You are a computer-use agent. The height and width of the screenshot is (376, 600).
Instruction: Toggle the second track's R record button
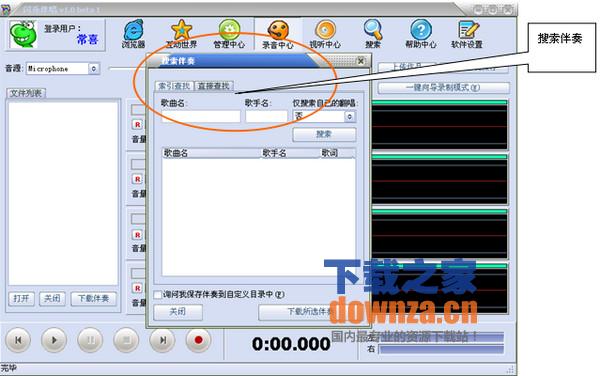point(137,179)
